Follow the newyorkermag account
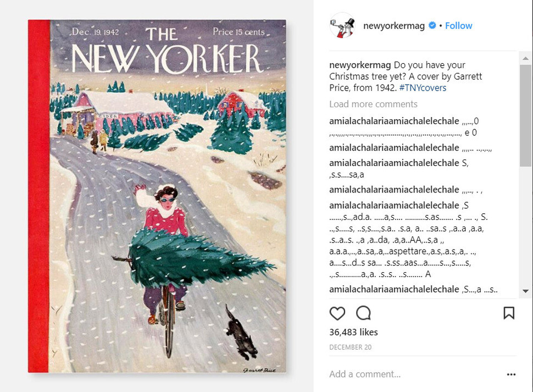The width and height of the screenshot is (533, 392). (459, 26)
